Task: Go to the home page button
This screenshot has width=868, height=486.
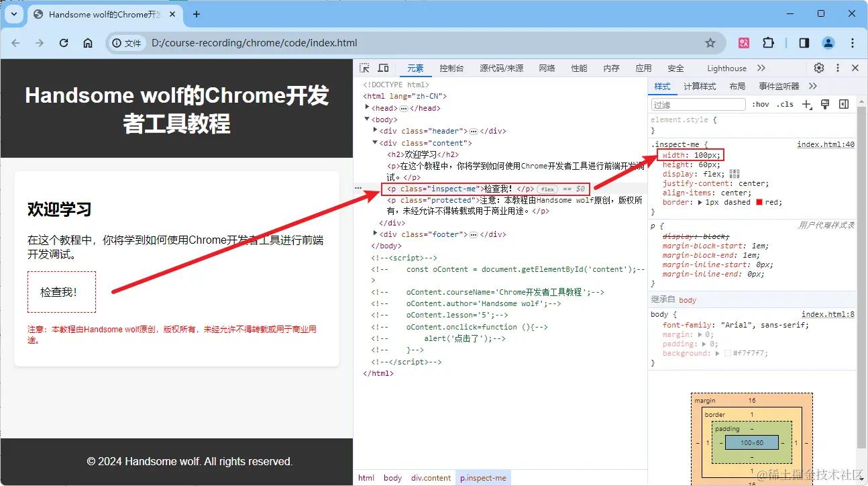Action: tap(88, 43)
